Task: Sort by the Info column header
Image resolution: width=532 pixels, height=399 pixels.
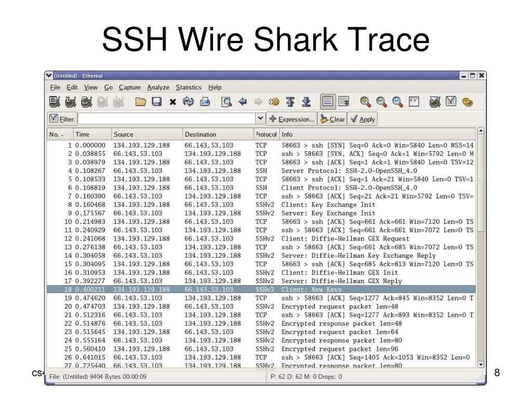Action: (378, 135)
